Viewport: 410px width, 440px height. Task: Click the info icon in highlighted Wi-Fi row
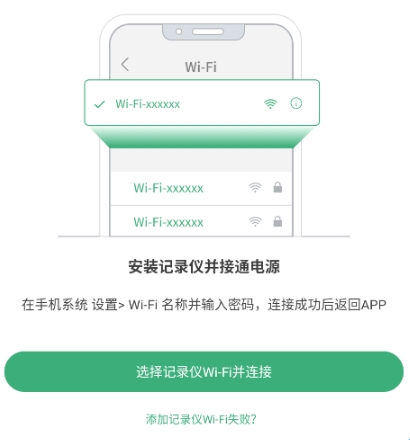point(296,103)
